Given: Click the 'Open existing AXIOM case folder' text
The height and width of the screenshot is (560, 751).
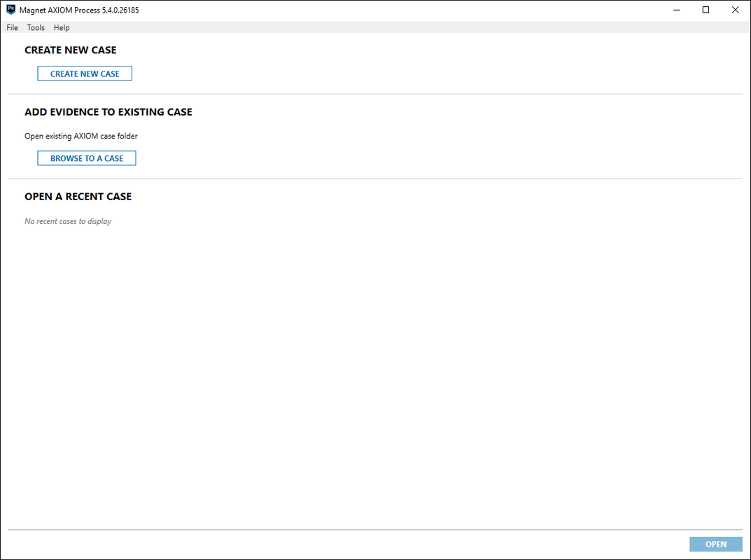Looking at the screenshot, I should pyautogui.click(x=81, y=136).
